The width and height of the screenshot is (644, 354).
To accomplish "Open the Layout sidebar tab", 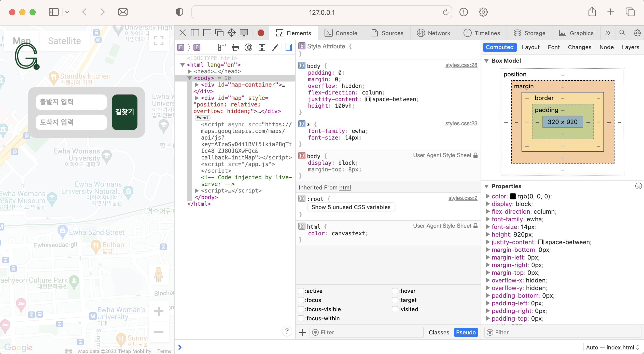I will pos(530,47).
